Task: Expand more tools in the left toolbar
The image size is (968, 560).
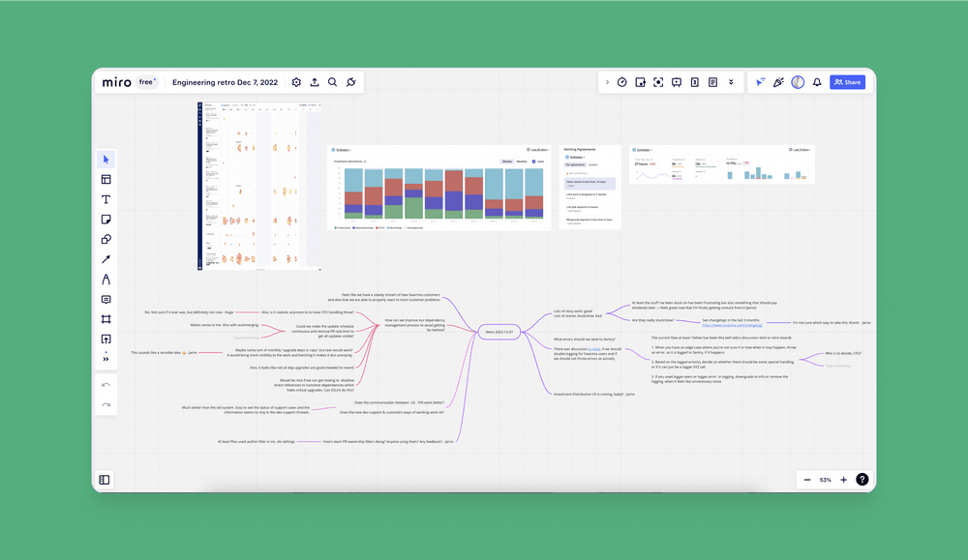Action: pyautogui.click(x=106, y=359)
